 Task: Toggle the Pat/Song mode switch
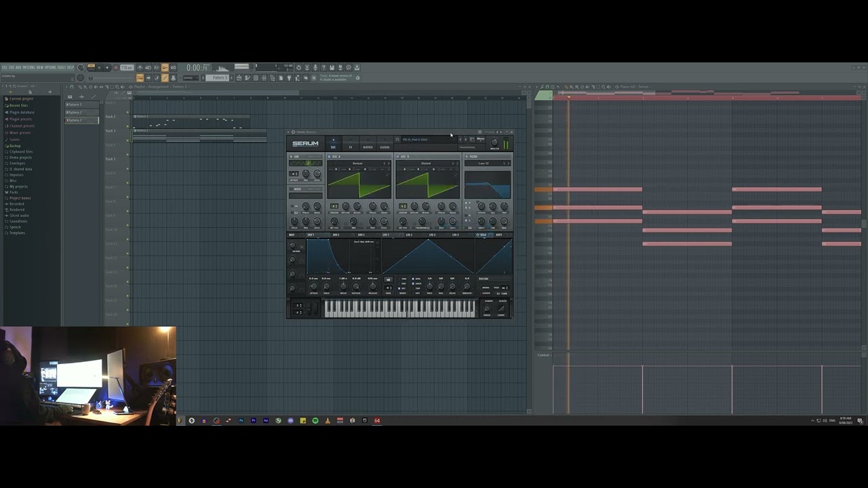pyautogui.click(x=91, y=66)
